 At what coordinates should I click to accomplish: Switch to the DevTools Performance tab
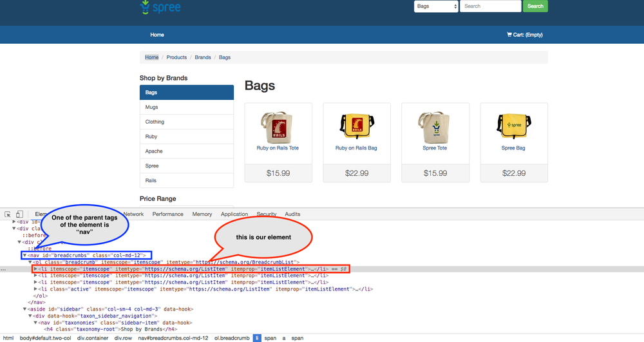point(167,214)
